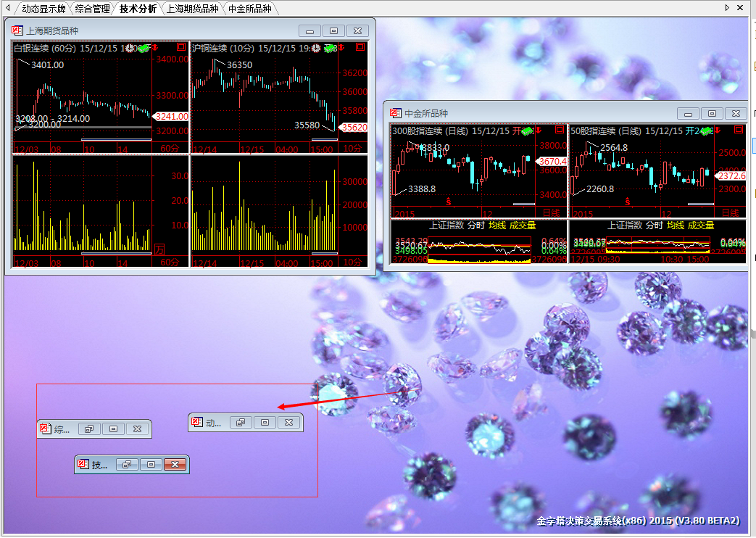Click the time scrollbar on 300股指连续 chart

[x=524, y=204]
